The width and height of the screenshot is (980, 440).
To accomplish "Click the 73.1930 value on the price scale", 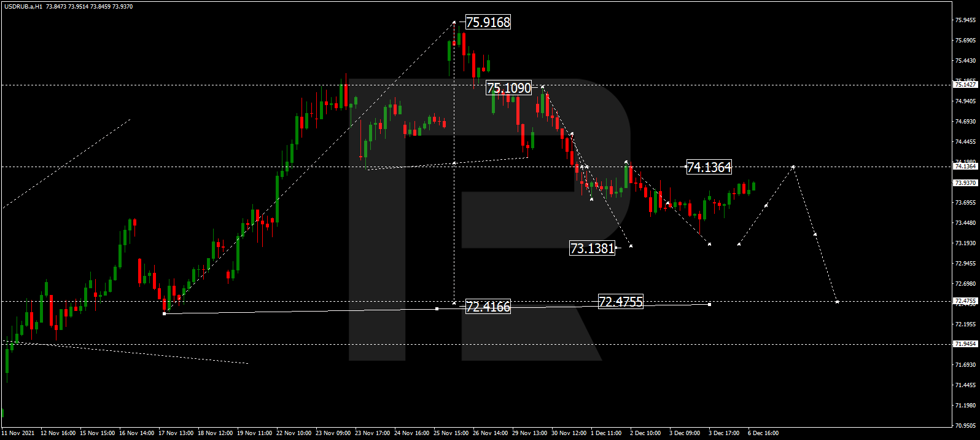I will coord(965,243).
